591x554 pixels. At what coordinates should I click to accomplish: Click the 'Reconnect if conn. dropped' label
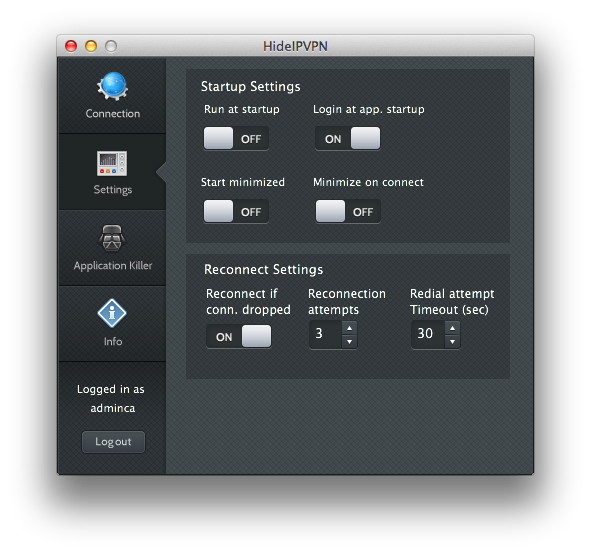coord(248,301)
